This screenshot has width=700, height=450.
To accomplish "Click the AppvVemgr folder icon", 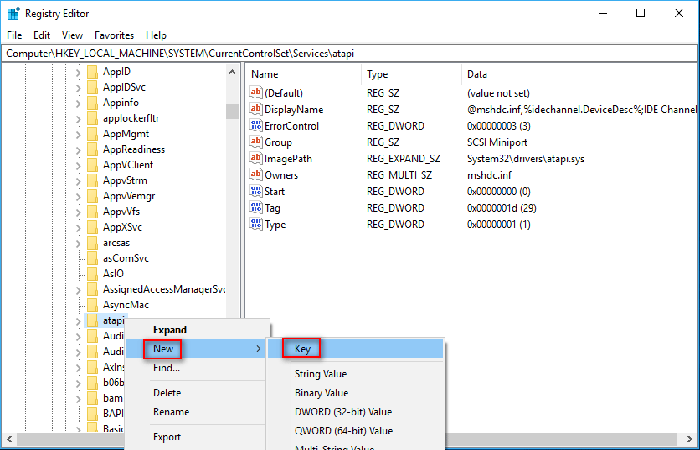I will 92,196.
